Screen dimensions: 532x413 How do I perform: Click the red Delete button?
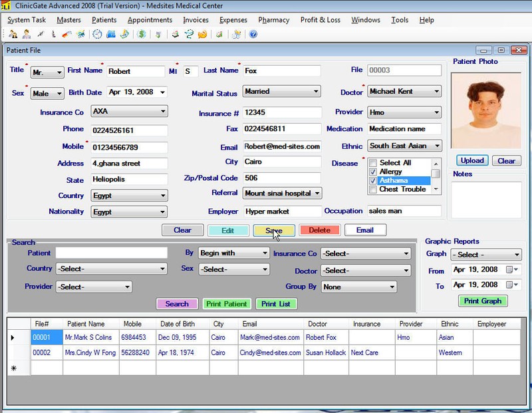(319, 230)
